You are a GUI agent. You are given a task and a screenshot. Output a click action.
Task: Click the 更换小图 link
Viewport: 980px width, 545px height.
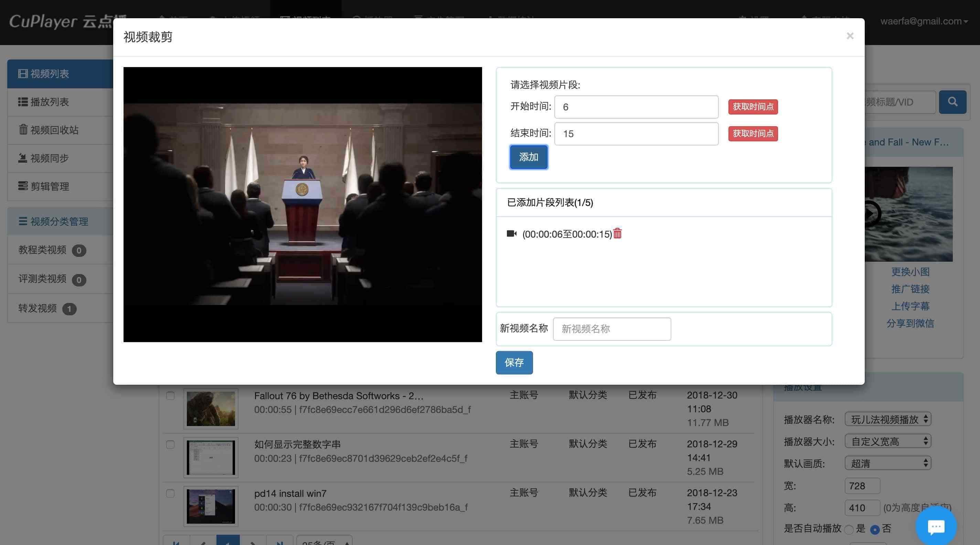(x=910, y=272)
